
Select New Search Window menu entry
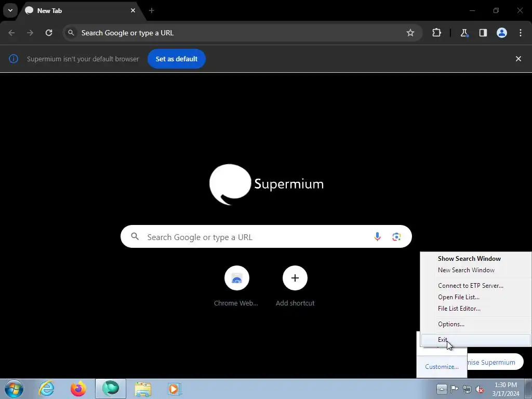476,270
